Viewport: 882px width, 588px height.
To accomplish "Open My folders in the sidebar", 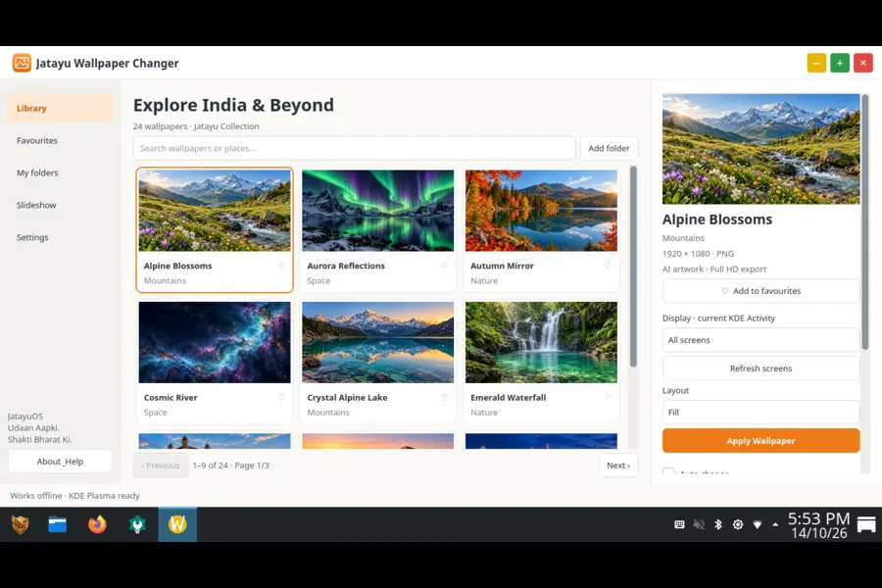I will (x=61, y=172).
